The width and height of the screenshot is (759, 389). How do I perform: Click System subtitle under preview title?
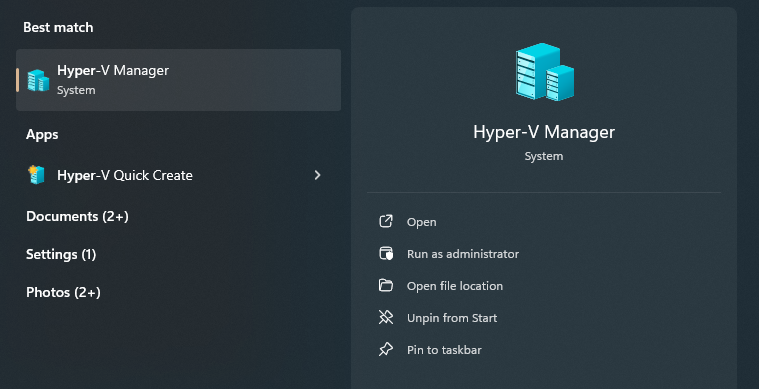tap(544, 156)
